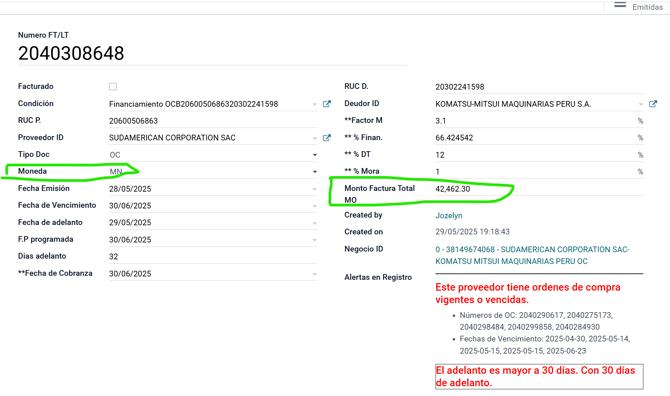Toggle the Facturado checkbox
The image size is (670, 396).
pos(113,87)
